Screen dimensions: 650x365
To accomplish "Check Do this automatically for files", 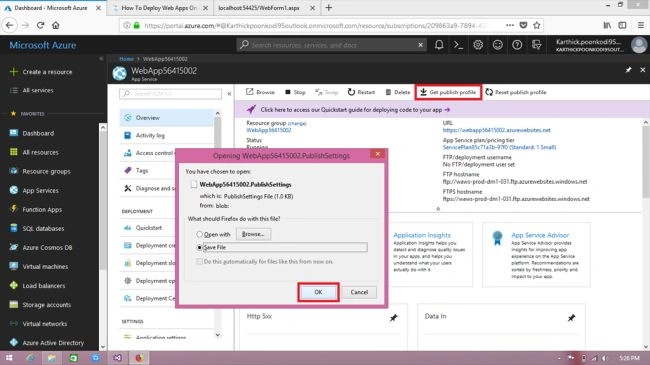I will pos(199,262).
